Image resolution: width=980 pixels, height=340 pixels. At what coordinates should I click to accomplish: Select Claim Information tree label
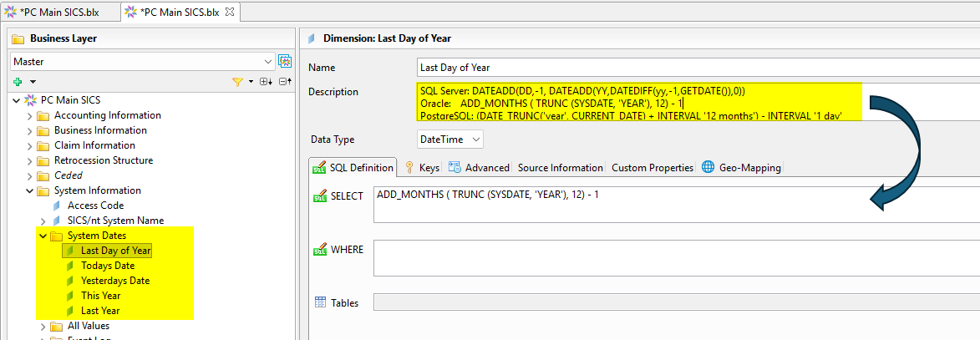[95, 145]
